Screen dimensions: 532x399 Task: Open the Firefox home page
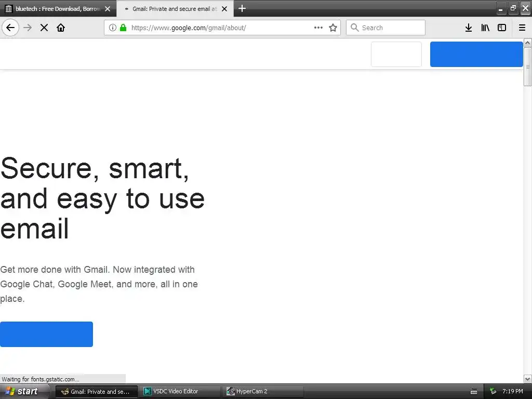(61, 28)
